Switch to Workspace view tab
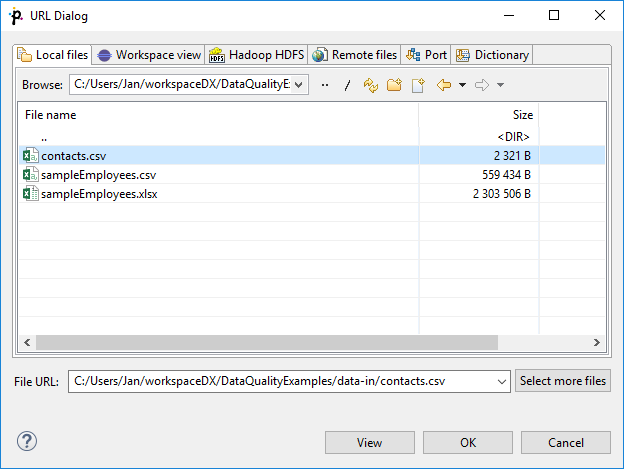This screenshot has width=624, height=469. pos(149,55)
